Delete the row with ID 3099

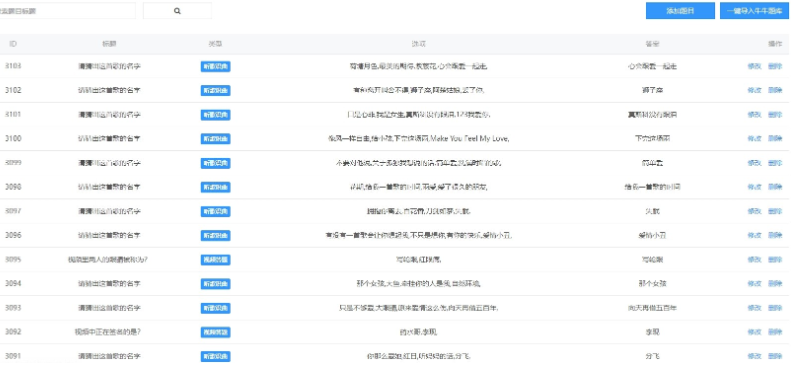click(775, 163)
